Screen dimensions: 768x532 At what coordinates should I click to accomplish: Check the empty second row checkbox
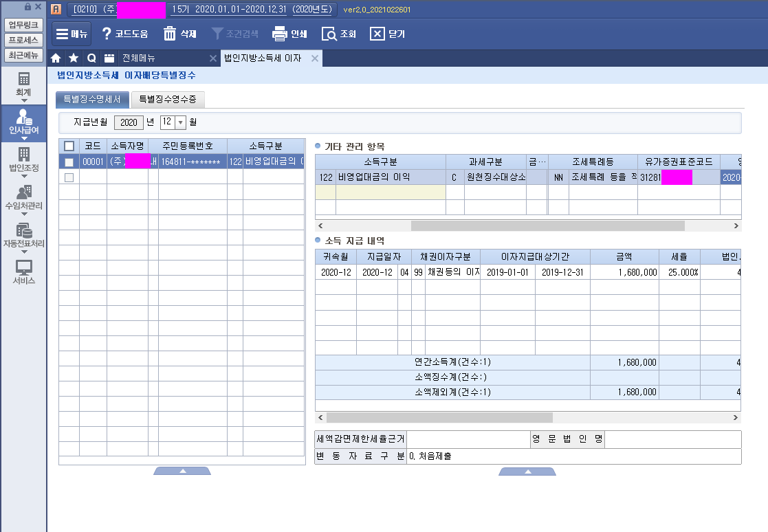click(69, 177)
